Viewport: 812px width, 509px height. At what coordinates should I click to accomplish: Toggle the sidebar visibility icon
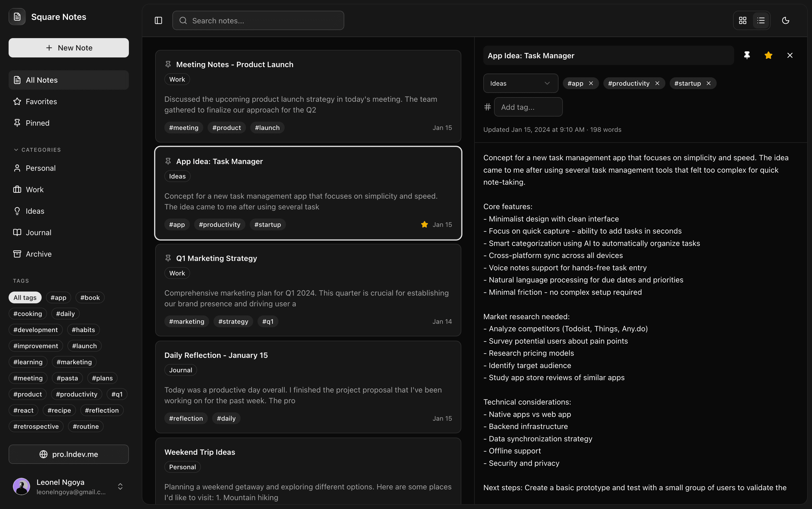point(158,20)
